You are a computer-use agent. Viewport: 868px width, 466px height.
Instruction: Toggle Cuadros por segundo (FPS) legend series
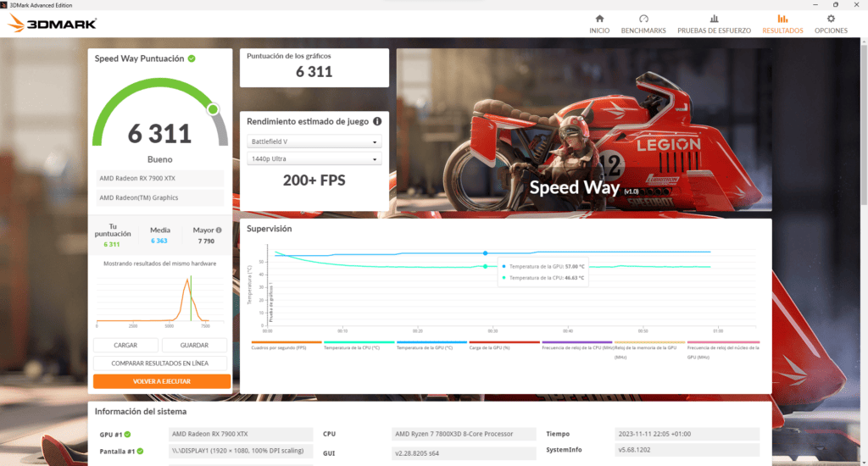coord(287,346)
